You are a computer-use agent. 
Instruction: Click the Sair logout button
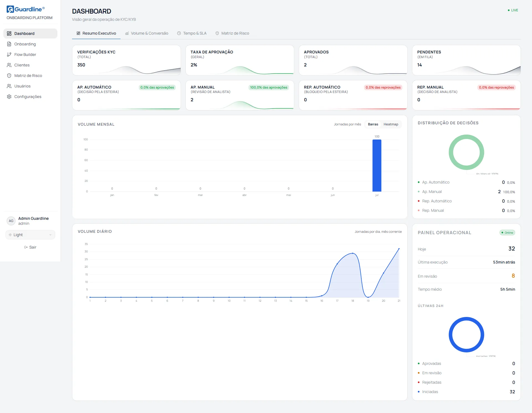coord(30,247)
